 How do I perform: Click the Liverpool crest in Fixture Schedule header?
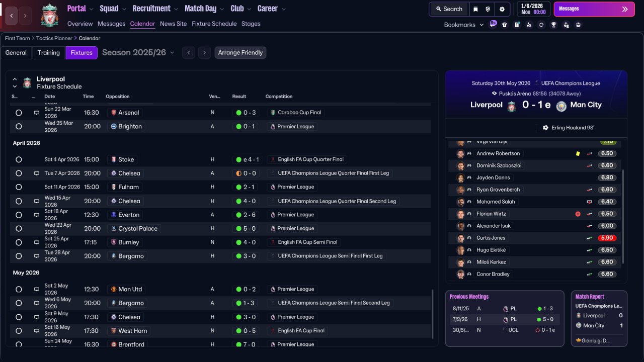(x=27, y=82)
